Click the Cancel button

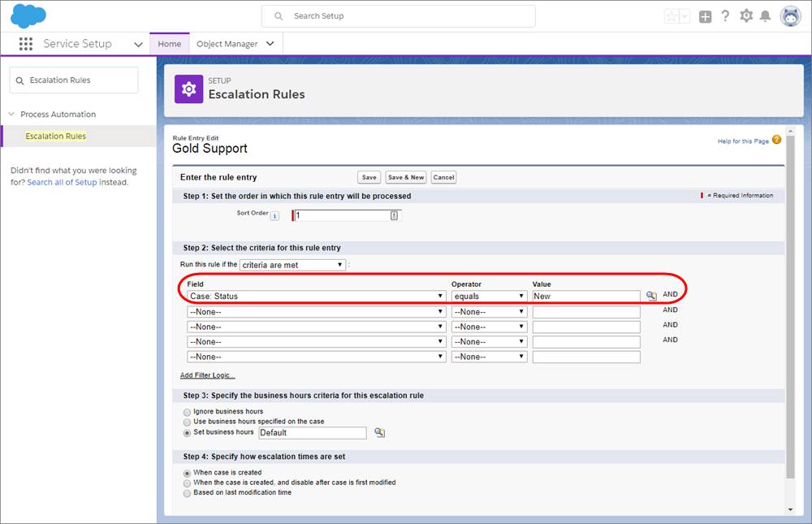443,177
